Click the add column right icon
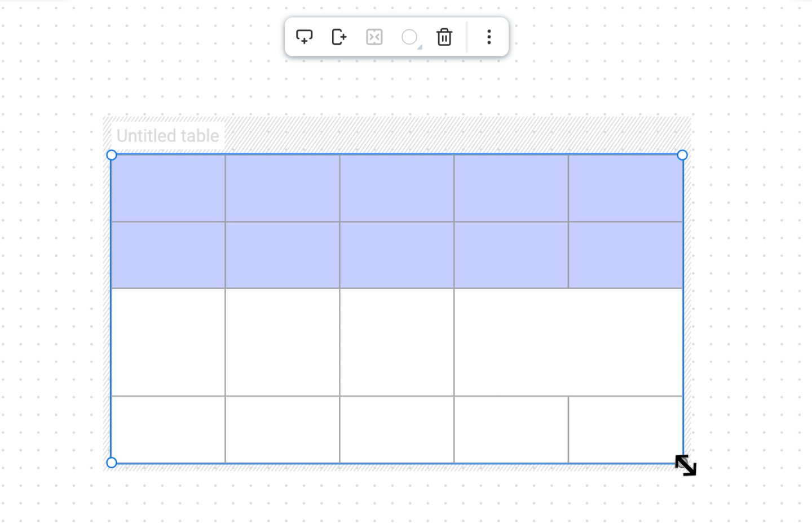The width and height of the screenshot is (812, 524). click(339, 37)
